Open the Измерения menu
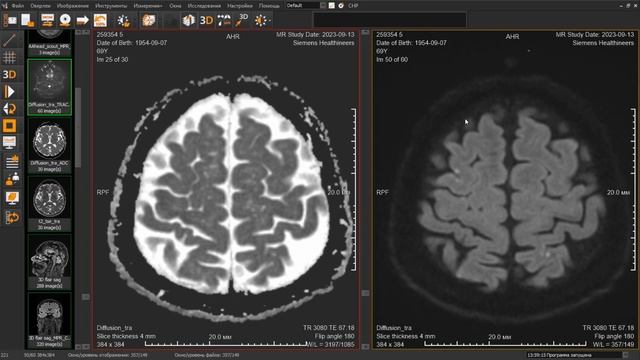This screenshot has width=640, height=360. pyautogui.click(x=148, y=6)
